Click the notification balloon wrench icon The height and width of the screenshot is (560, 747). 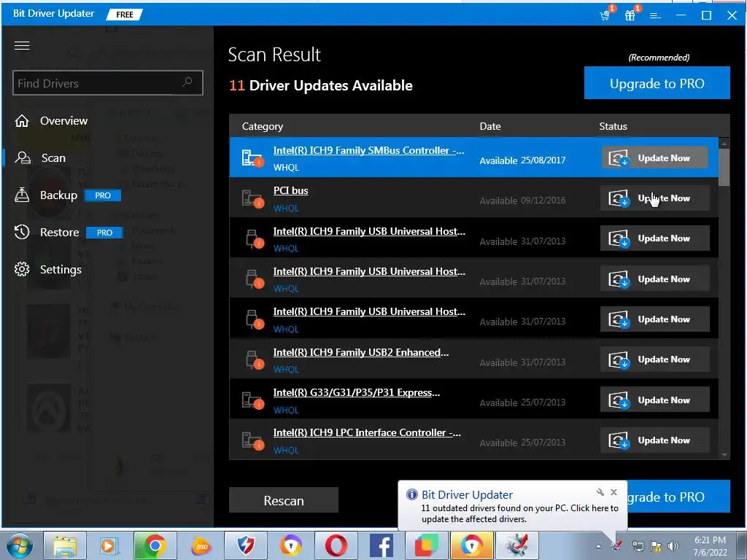tap(600, 492)
